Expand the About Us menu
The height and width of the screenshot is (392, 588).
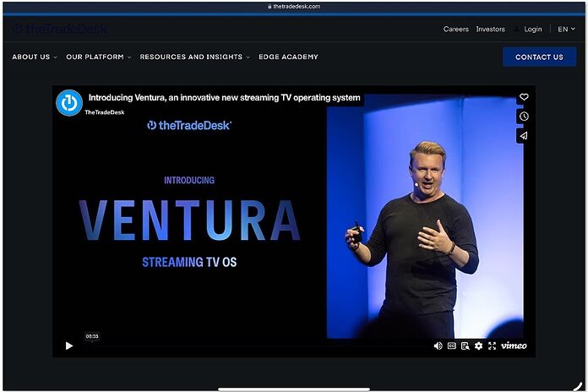(34, 57)
